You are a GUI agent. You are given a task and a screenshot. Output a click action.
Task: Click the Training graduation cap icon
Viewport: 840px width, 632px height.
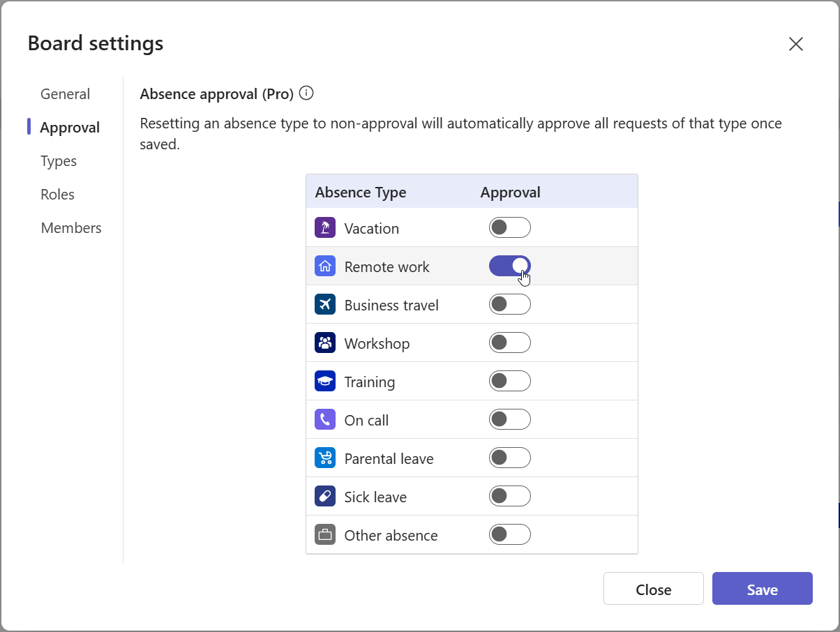coord(325,382)
